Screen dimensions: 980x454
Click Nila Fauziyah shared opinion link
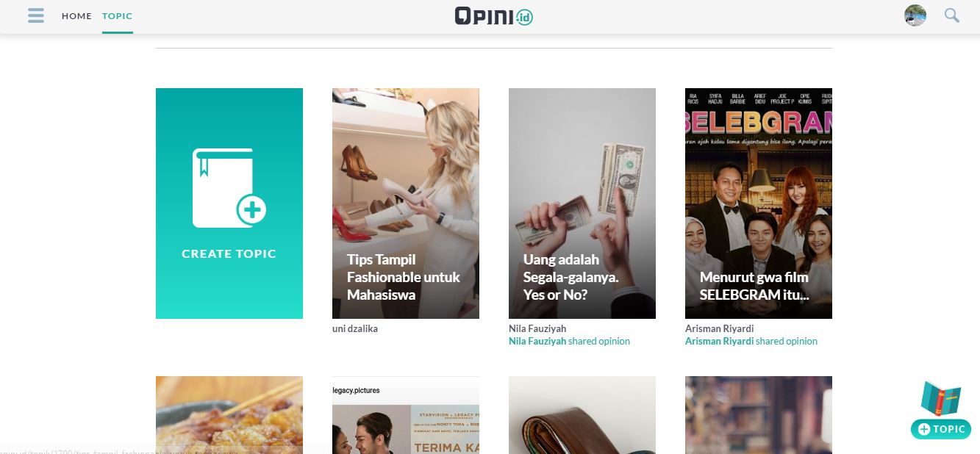pyautogui.click(x=569, y=341)
